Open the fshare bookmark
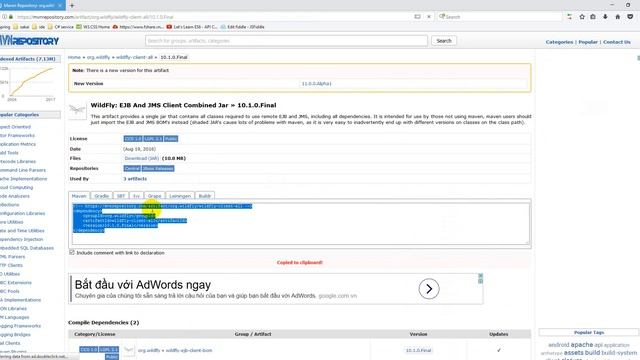Viewport: 640px width, 360px height. (x=138, y=27)
